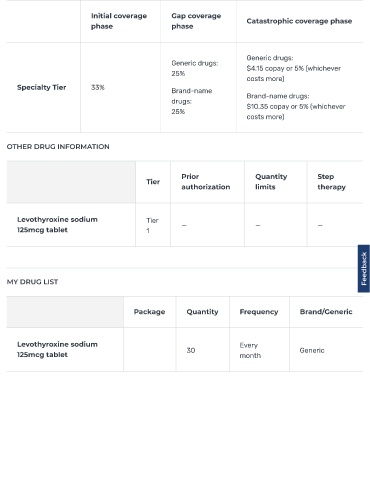Image resolution: width=370 pixels, height=480 pixels.
Task: Select the Quantity limits column header
Action: [x=271, y=182]
